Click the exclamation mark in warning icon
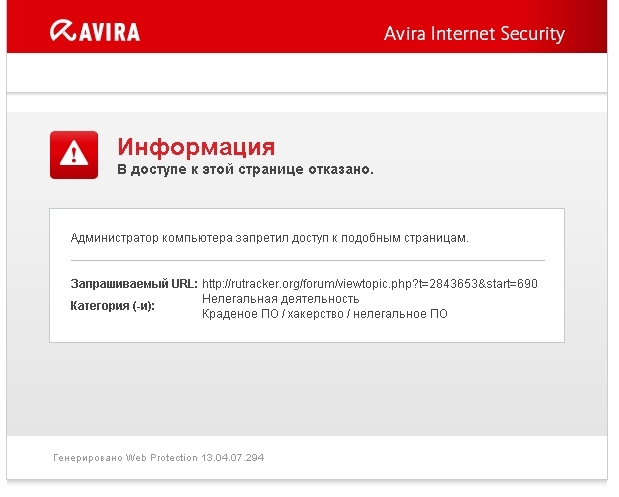The image size is (619, 497). tap(74, 154)
